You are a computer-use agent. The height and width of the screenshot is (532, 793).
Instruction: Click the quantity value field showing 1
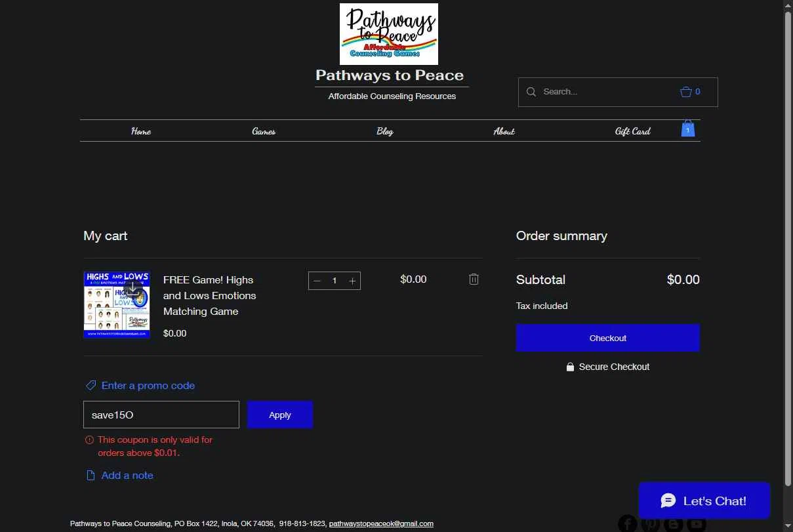click(x=335, y=281)
